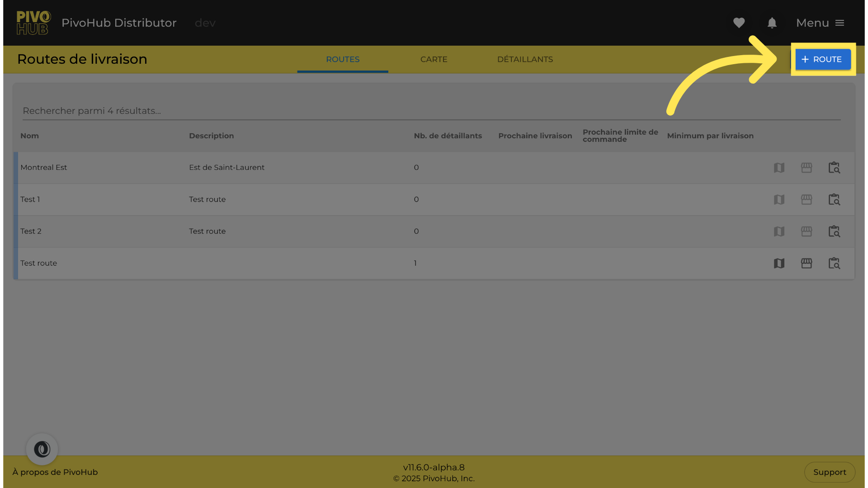Click store icon in Test route row
This screenshot has width=868, height=488.
point(807,263)
